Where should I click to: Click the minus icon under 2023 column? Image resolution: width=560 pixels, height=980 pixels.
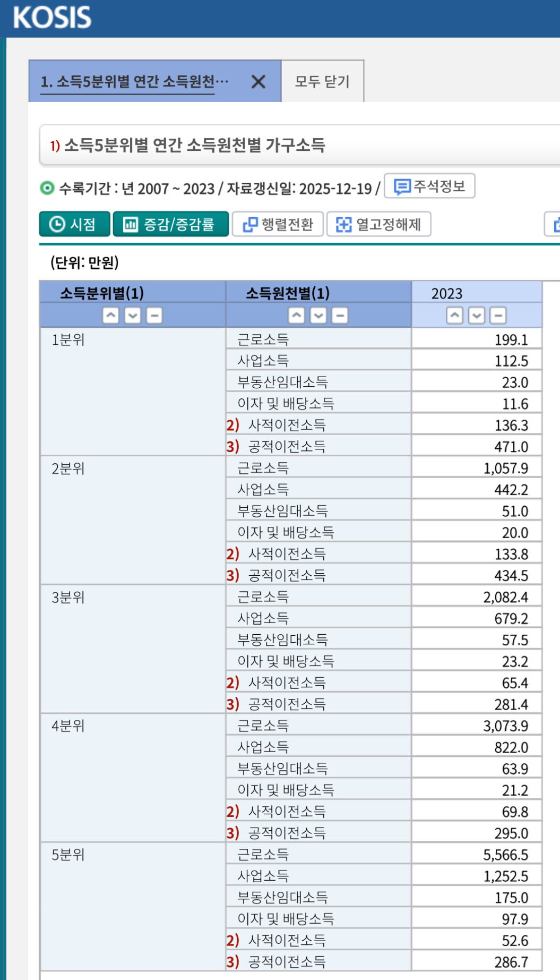[498, 316]
